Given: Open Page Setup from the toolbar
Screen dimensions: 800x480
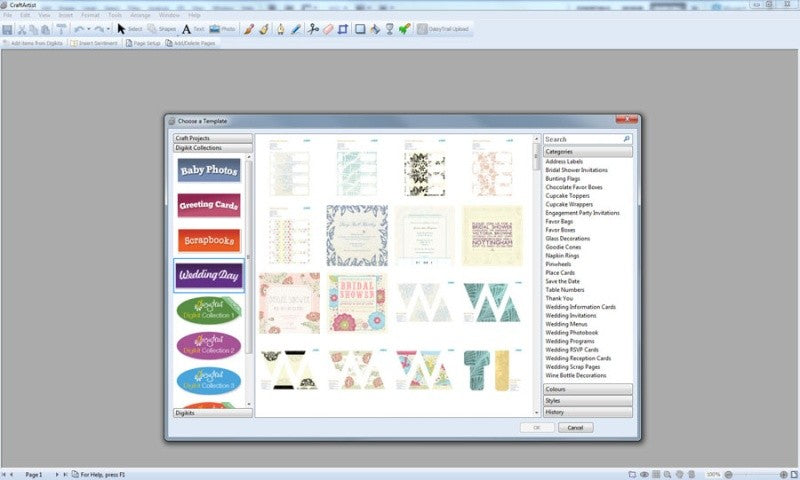Looking at the screenshot, I should click(x=143, y=43).
